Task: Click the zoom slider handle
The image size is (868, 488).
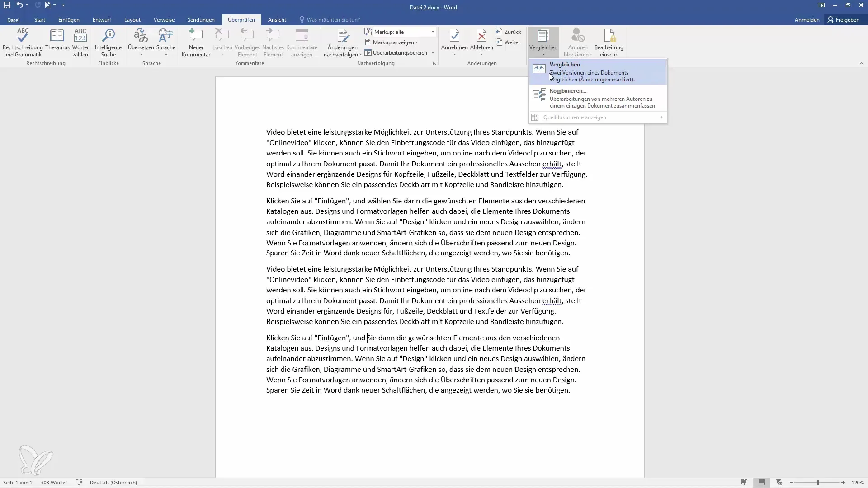Action: coord(818,483)
